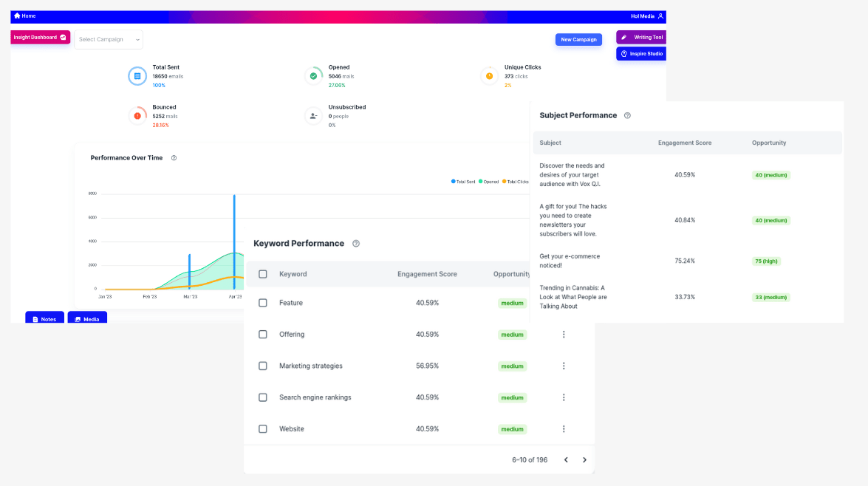Click the Home icon in top bar
868x486 pixels.
tap(17, 16)
